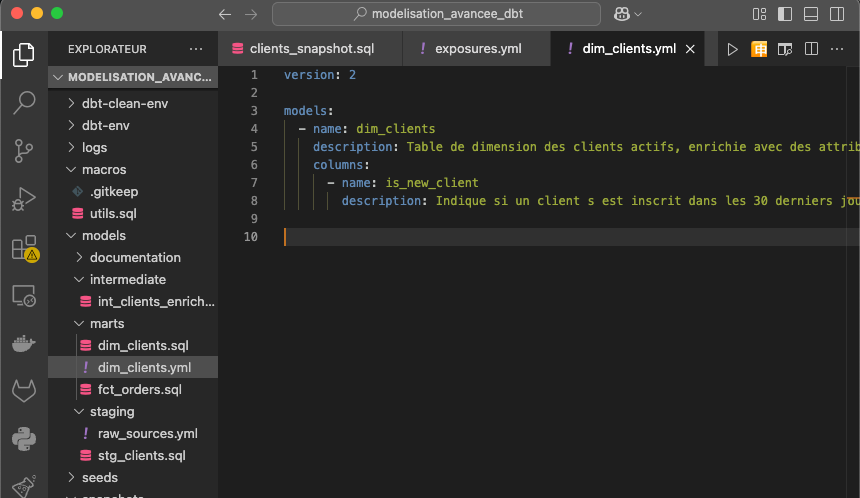The height and width of the screenshot is (498, 860).
Task: Expand the dbt-clean-env folder
Action: (x=133, y=104)
